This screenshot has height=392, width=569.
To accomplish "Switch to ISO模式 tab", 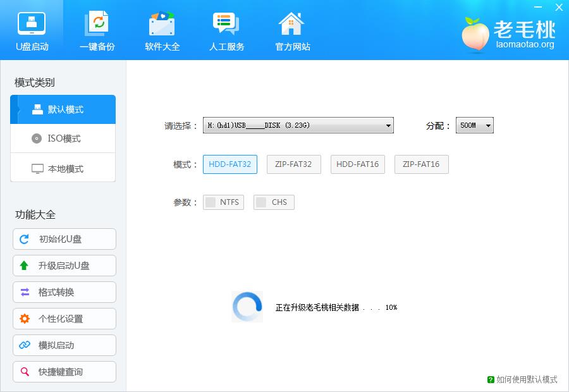I will (x=63, y=138).
